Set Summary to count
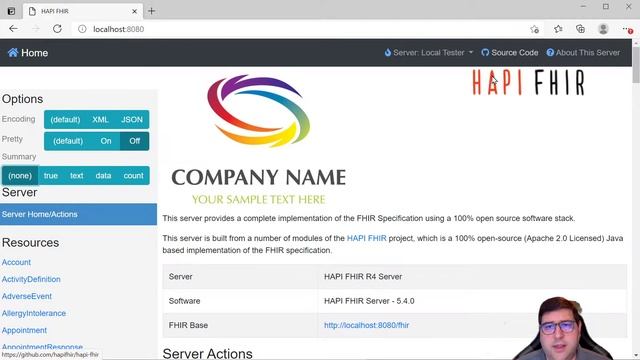Screen dimensions: 640x360 (x=133, y=176)
